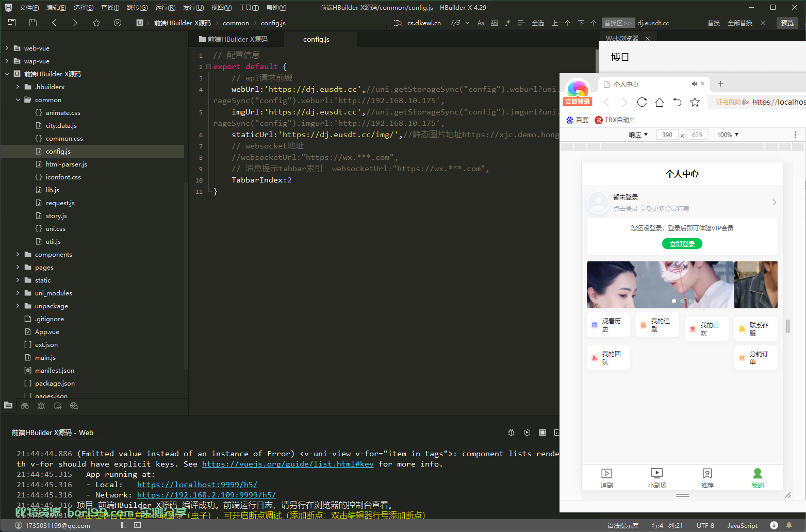Tap the 小剧场 tab in the app preview
This screenshot has height=532, width=806.
pyautogui.click(x=657, y=478)
